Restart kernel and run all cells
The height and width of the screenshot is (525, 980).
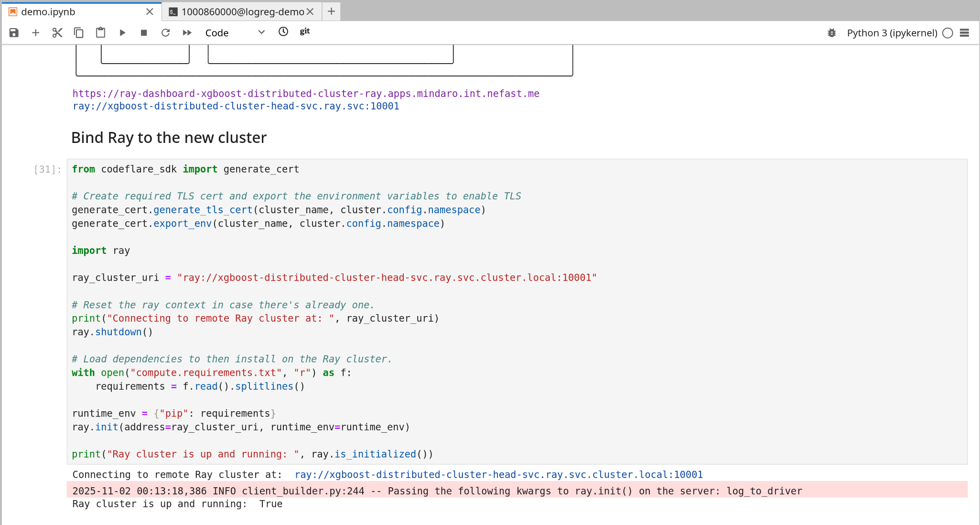click(x=187, y=33)
